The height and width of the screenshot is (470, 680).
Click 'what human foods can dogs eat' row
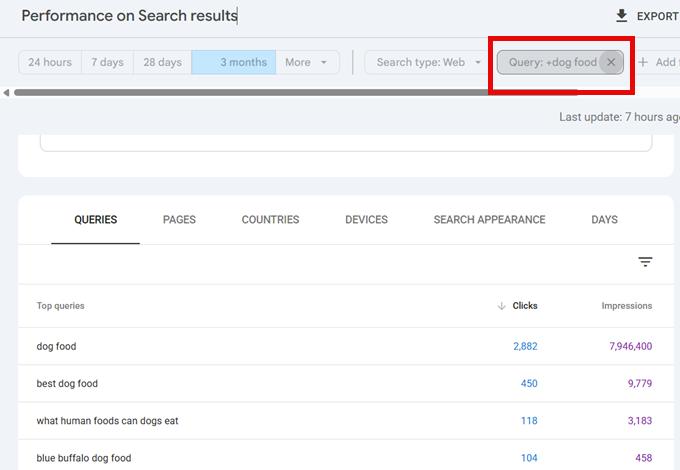346,421
